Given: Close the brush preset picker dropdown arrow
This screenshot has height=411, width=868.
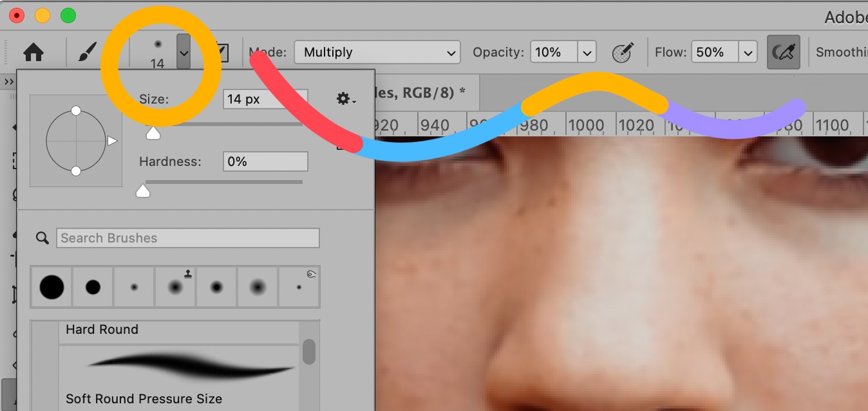Looking at the screenshot, I should click(x=184, y=53).
